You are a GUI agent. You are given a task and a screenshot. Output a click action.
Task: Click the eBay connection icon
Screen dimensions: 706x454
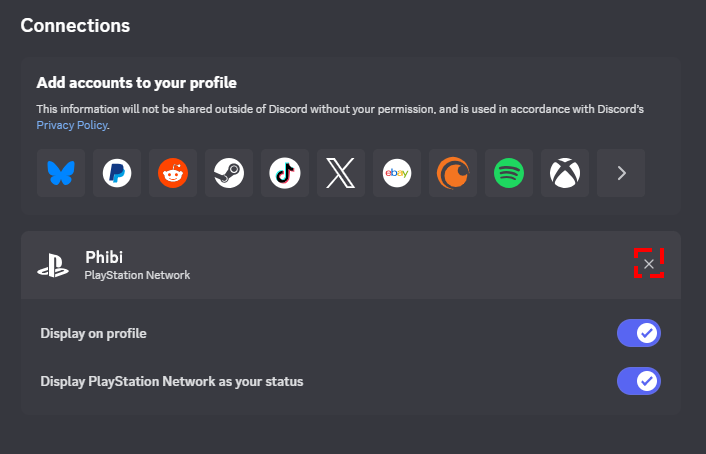click(x=397, y=174)
